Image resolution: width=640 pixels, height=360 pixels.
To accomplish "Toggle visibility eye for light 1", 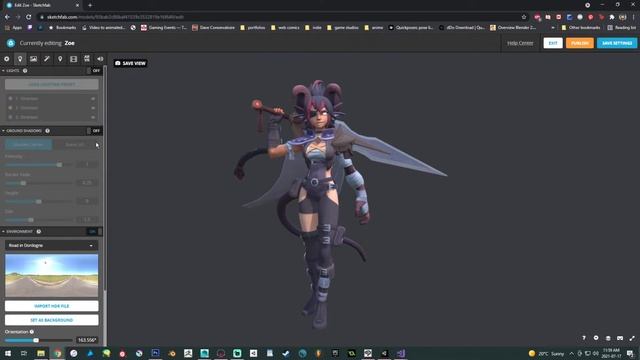I will click(93, 99).
